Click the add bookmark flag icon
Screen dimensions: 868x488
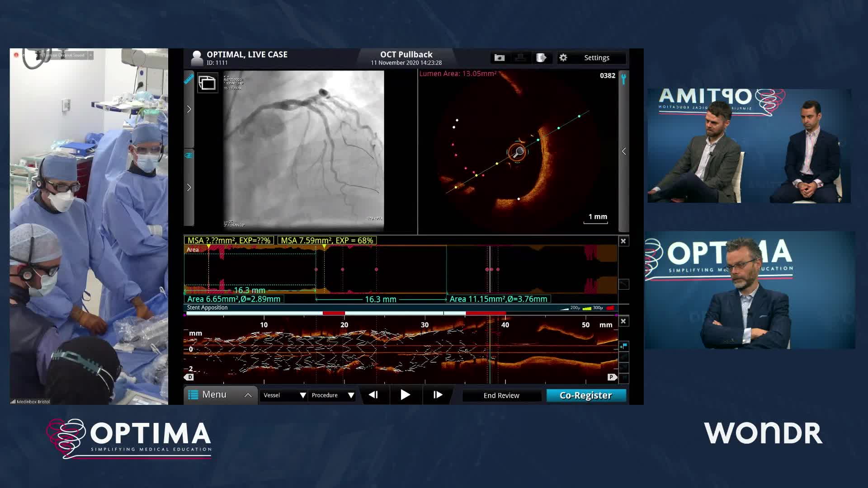pos(624,346)
